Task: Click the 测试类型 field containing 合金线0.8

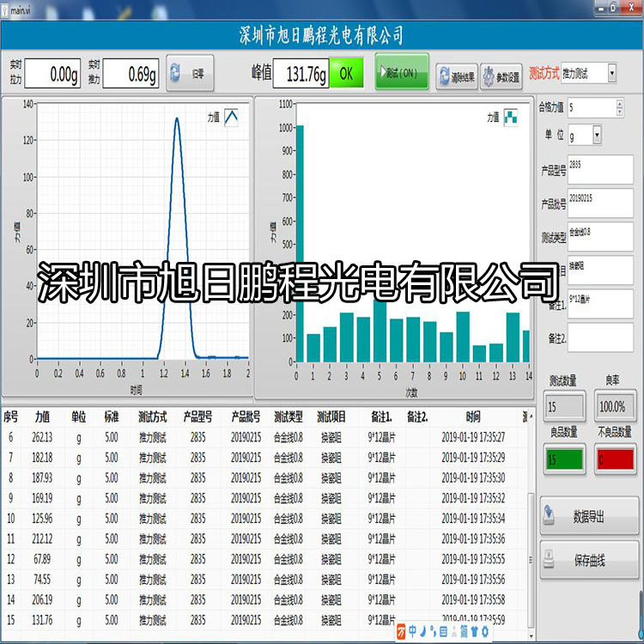Action: tap(600, 237)
